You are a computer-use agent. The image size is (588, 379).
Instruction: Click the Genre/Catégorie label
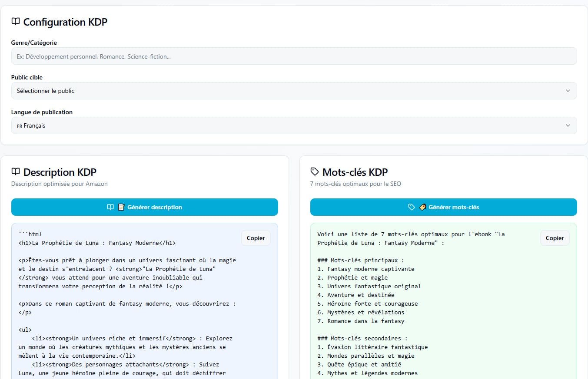tap(34, 43)
